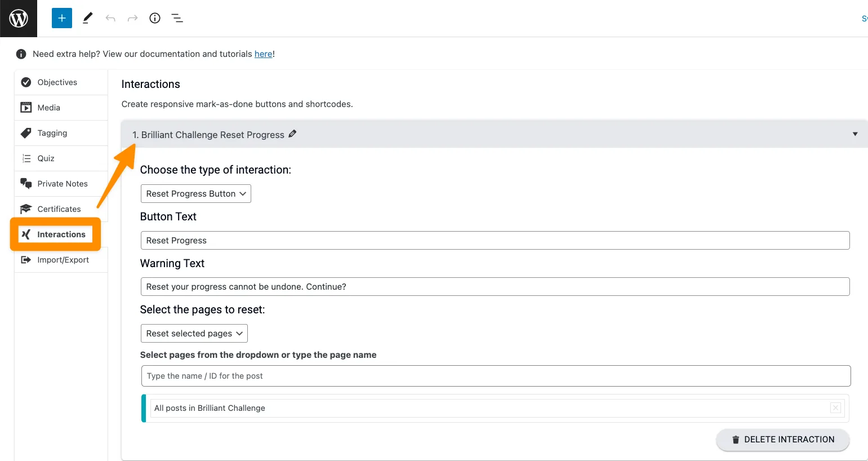868x461 pixels.
Task: Focus the Warning Text input field
Action: click(x=495, y=287)
